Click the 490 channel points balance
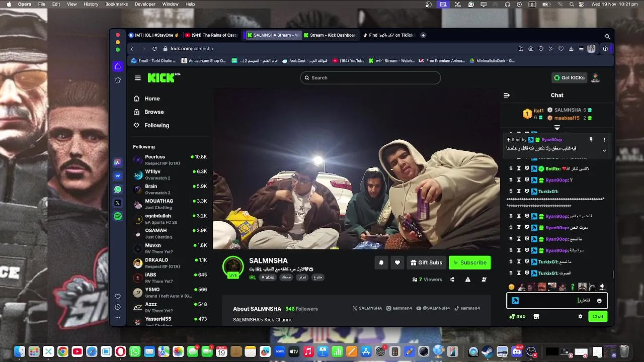 (517, 316)
